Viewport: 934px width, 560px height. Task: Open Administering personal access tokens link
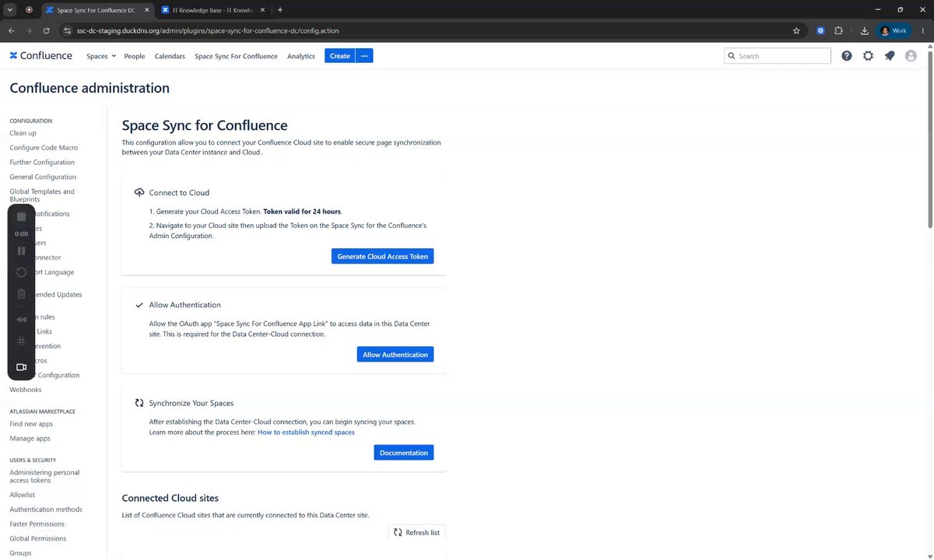coord(44,477)
